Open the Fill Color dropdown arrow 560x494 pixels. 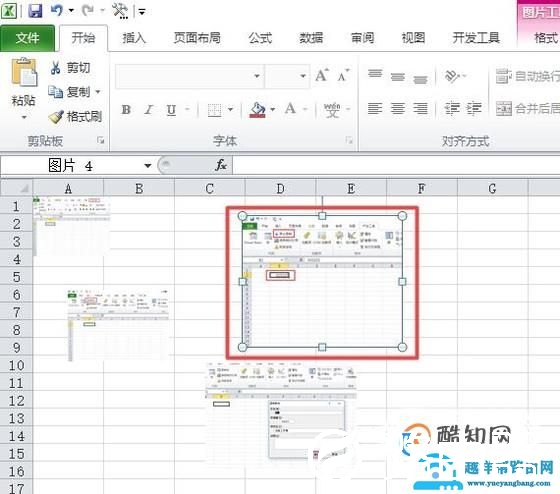coord(272,109)
